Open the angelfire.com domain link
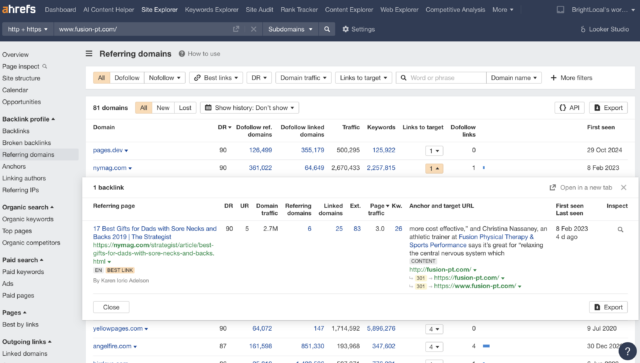 pos(112,346)
